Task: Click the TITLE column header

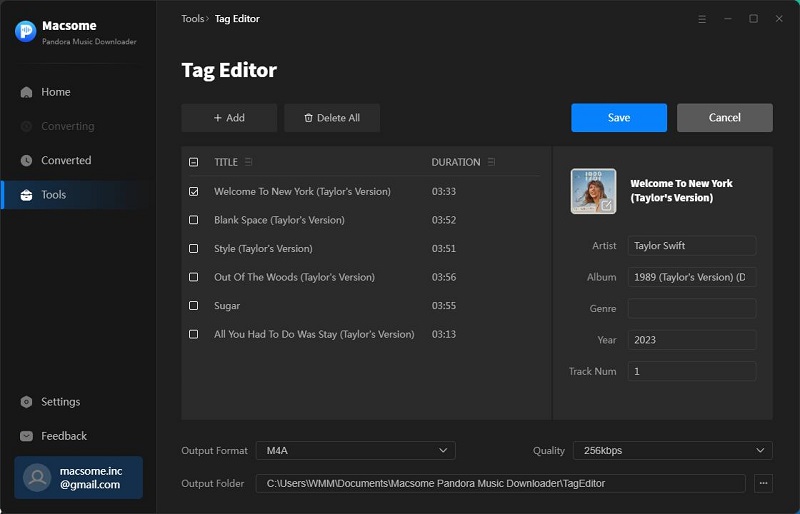Action: coord(226,162)
